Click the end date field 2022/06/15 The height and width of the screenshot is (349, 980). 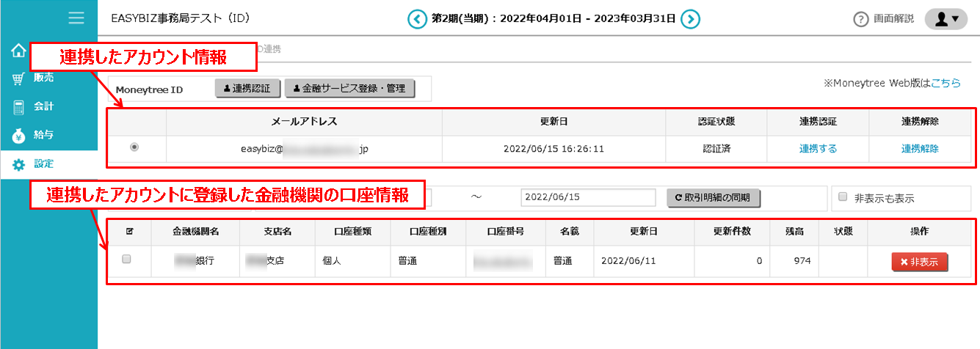click(587, 197)
